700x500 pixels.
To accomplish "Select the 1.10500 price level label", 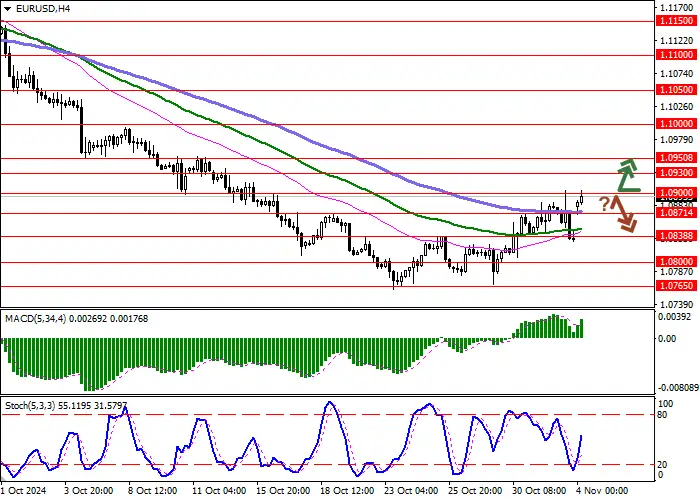I will (678, 89).
